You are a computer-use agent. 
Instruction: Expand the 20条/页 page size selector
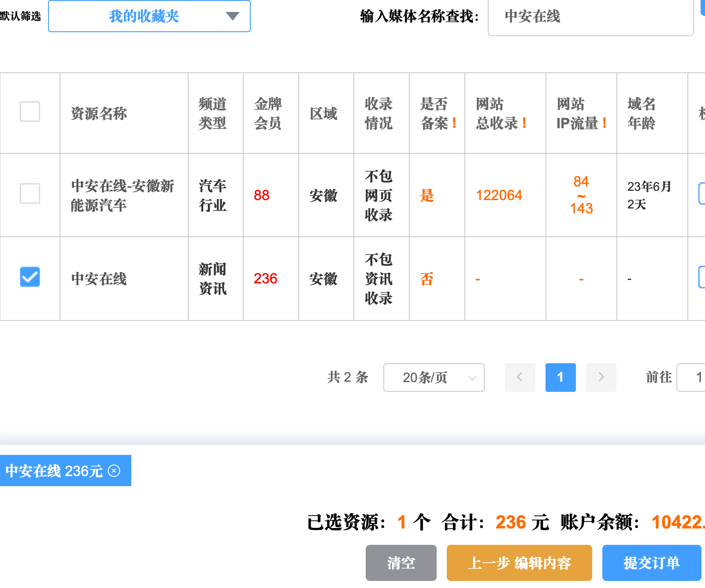click(x=434, y=377)
